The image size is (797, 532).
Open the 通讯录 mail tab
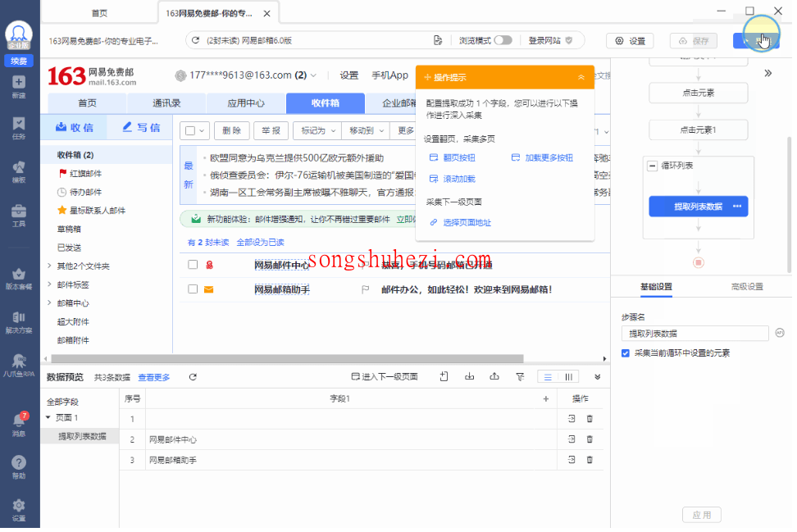pos(166,103)
